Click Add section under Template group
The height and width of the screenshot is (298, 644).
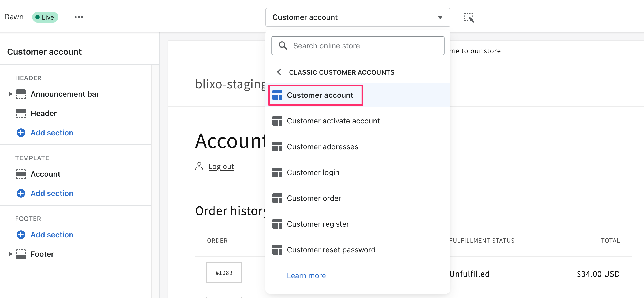52,193
